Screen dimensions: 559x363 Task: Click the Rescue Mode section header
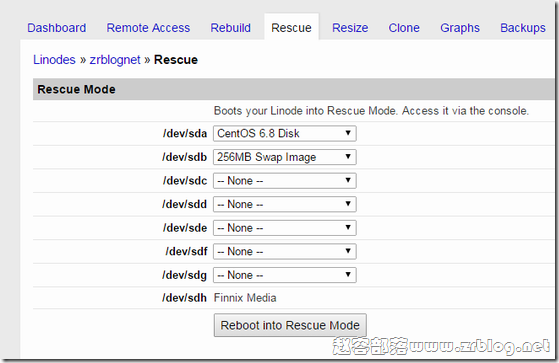(x=294, y=89)
